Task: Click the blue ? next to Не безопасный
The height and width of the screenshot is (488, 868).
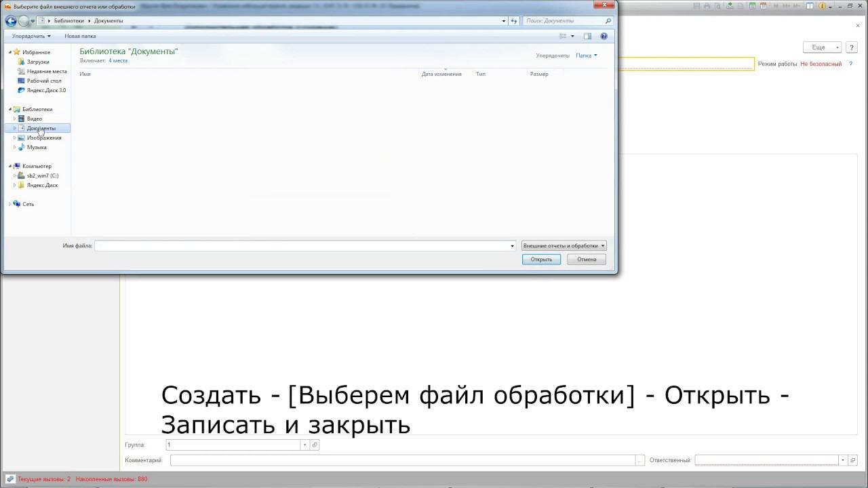Action: (x=851, y=64)
